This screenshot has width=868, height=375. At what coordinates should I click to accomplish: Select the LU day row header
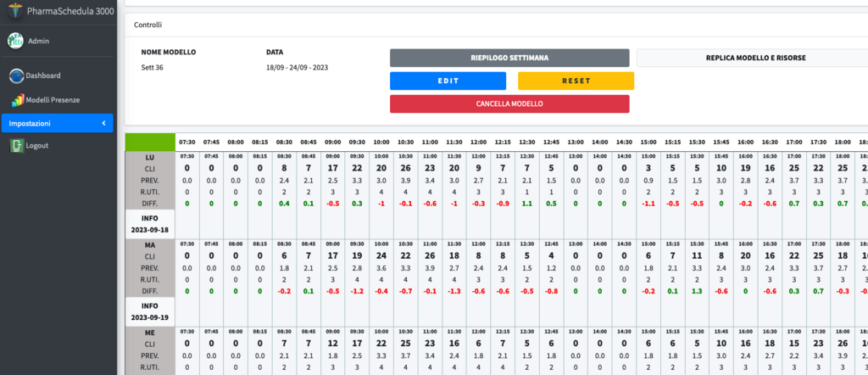pos(150,157)
